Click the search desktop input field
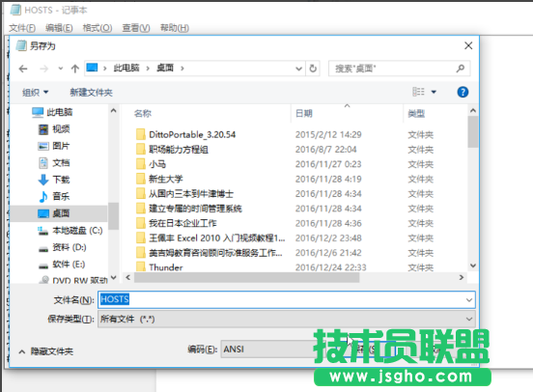This screenshot has width=533, height=392. 399,69
